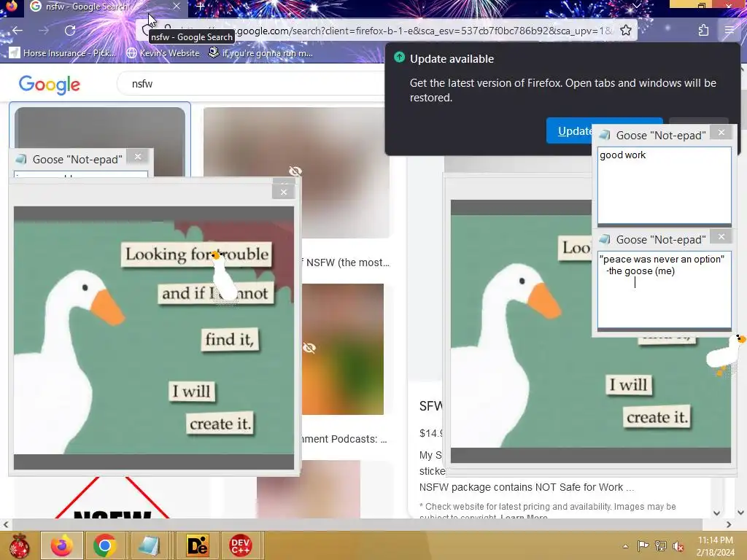
Task: Open Dev-C++ from the taskbar
Action: [x=241, y=545]
